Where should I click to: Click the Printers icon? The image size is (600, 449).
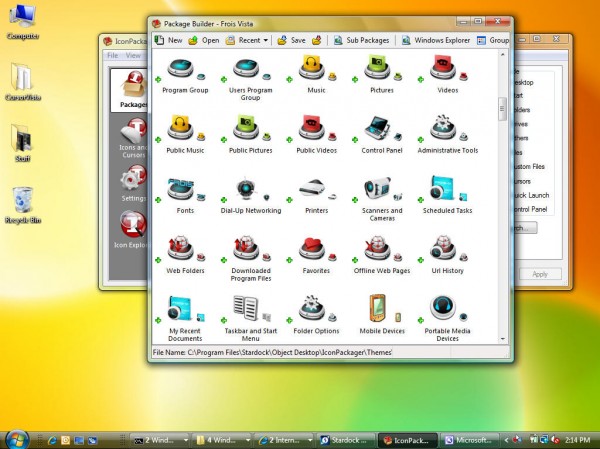point(314,187)
